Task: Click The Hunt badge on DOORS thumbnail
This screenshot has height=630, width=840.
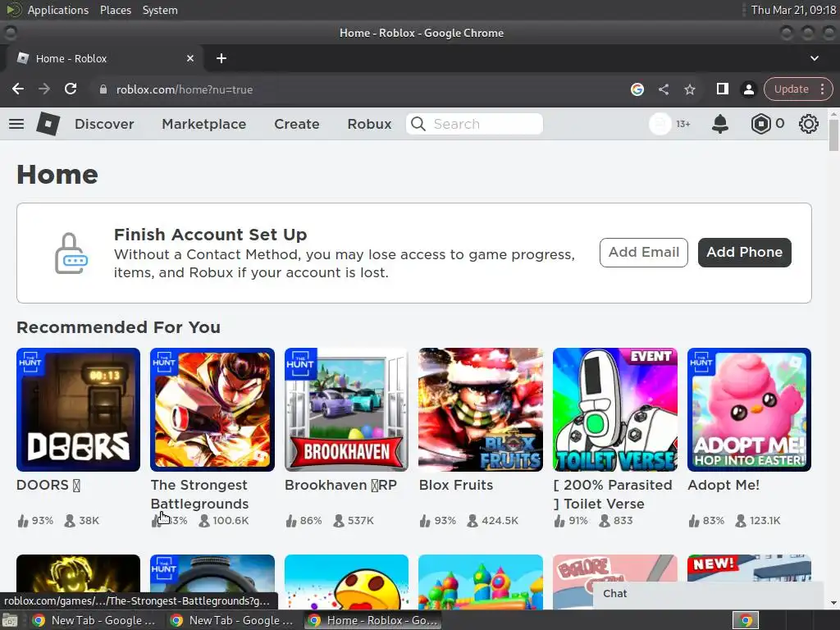Action: 30,361
